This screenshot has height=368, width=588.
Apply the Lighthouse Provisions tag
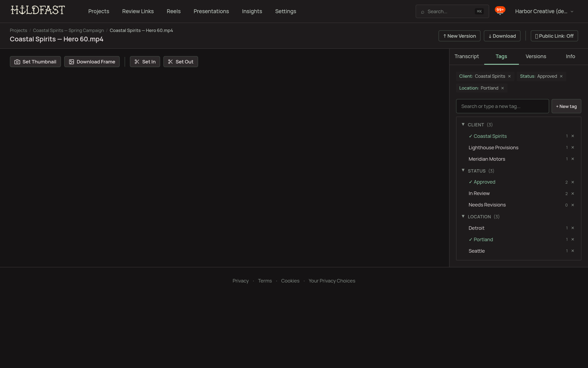pos(493,148)
